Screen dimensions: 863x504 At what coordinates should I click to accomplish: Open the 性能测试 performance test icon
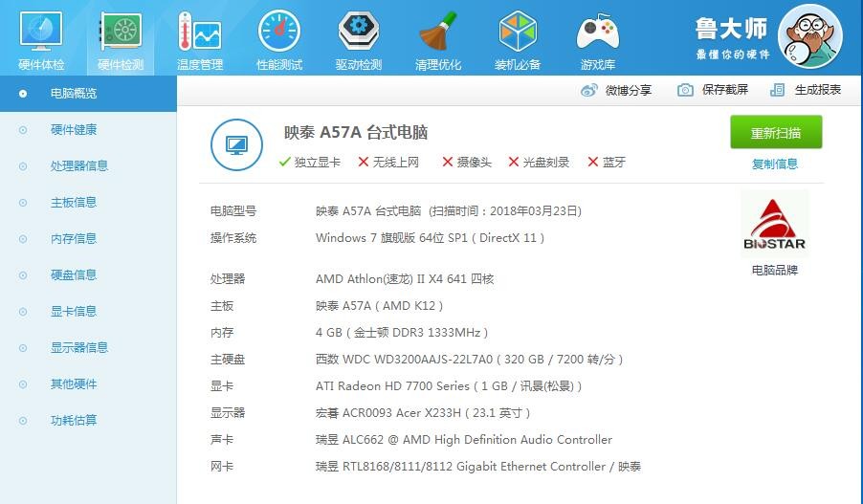pyautogui.click(x=279, y=32)
